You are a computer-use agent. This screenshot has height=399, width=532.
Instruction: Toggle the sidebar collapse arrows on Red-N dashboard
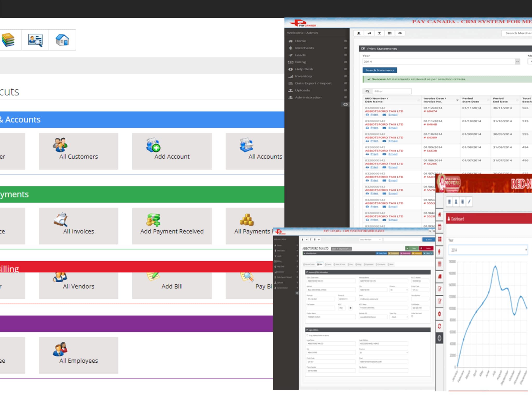440,338
